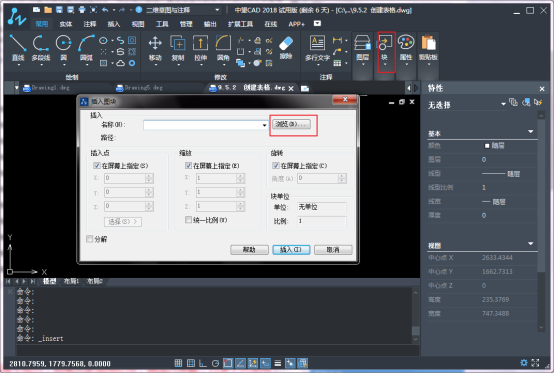Click the Save icon in quick access toolbar
The width and height of the screenshot is (554, 374).
click(x=59, y=10)
